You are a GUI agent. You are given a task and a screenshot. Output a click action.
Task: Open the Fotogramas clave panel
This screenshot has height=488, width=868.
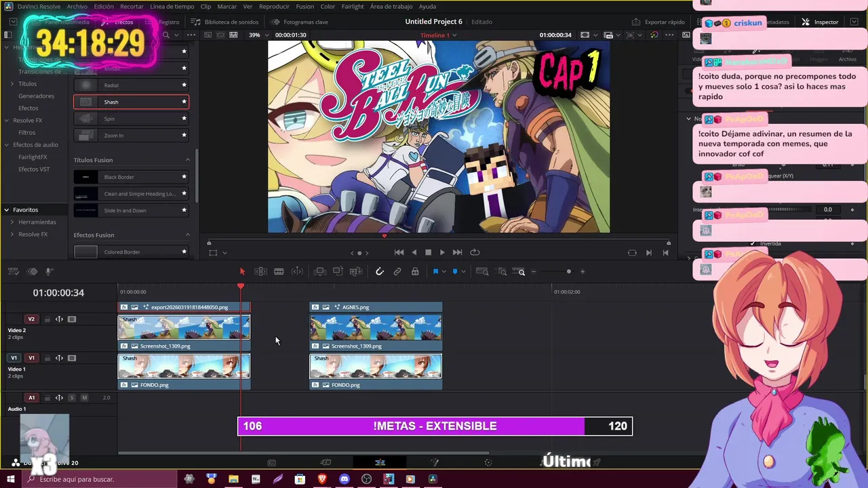(x=300, y=22)
